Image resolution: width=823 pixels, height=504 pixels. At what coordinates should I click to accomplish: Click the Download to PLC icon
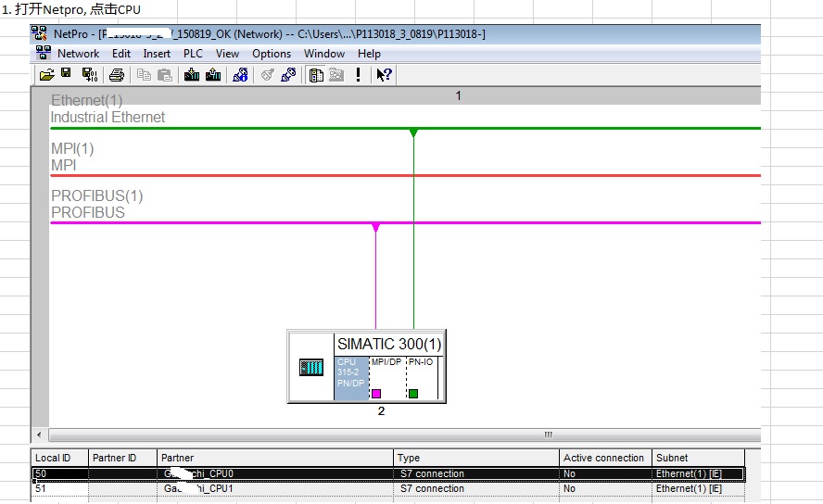point(192,75)
